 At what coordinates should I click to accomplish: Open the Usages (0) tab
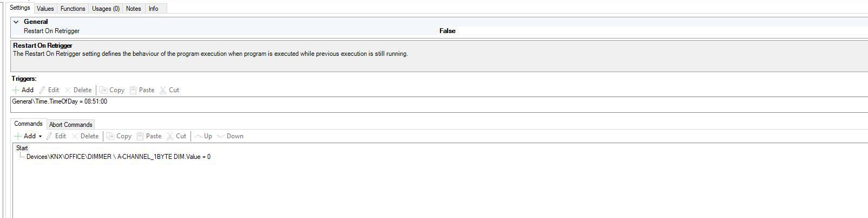pos(106,9)
